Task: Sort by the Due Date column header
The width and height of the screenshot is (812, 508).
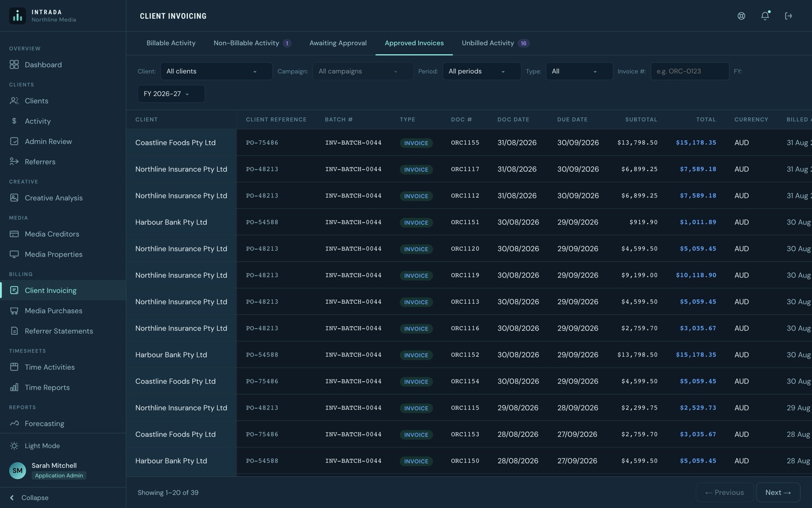Action: tap(572, 119)
